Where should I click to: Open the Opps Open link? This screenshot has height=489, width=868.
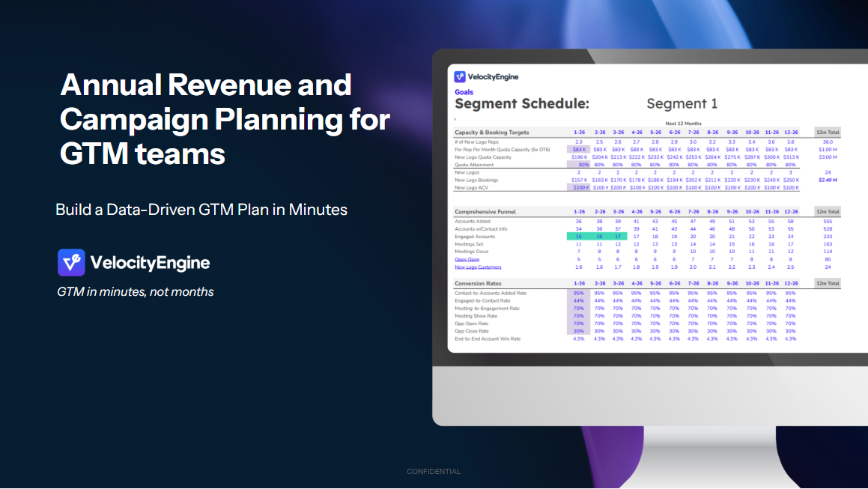point(466,259)
